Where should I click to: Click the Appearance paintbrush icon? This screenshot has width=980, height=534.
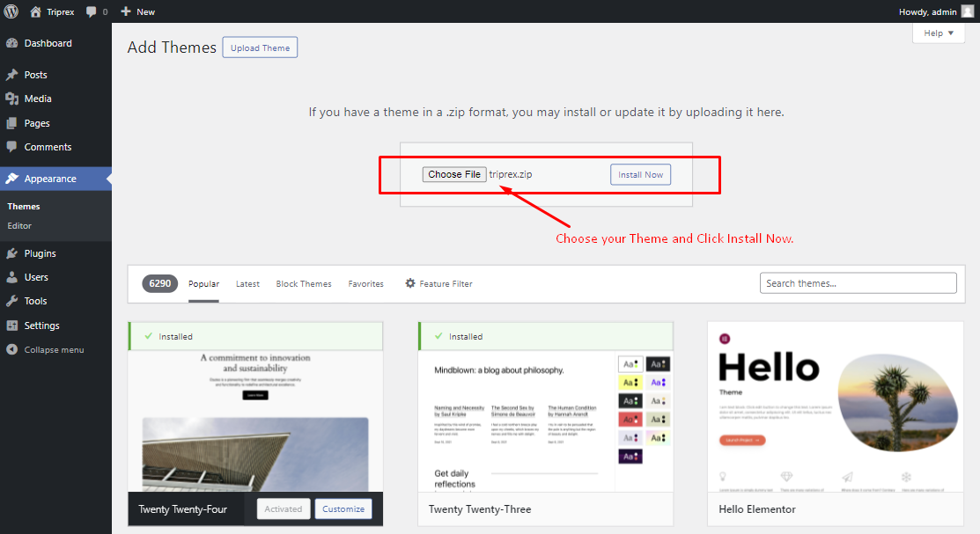pyautogui.click(x=11, y=179)
